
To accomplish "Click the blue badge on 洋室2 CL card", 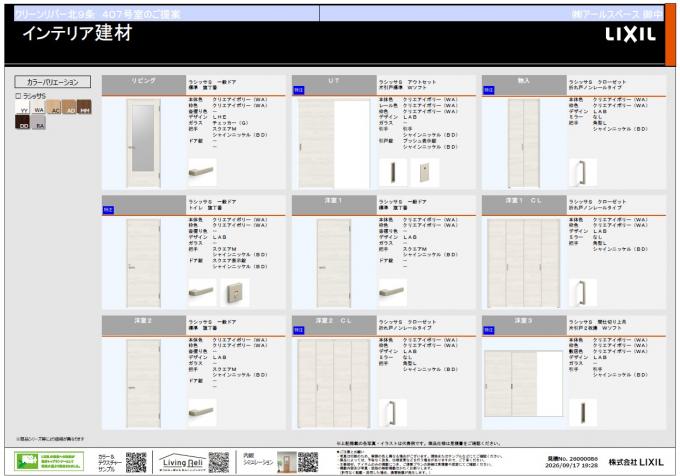I will pyautogui.click(x=298, y=330).
